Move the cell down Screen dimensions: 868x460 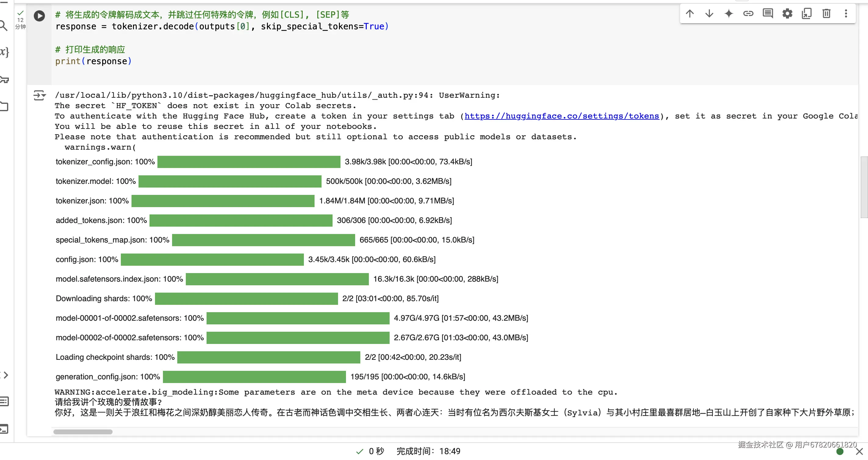[709, 13]
